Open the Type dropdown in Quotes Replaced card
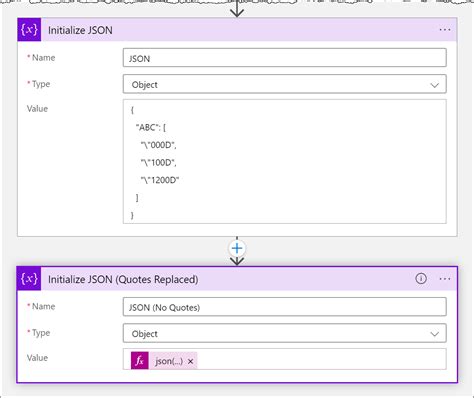The width and height of the screenshot is (474, 398). point(284,333)
